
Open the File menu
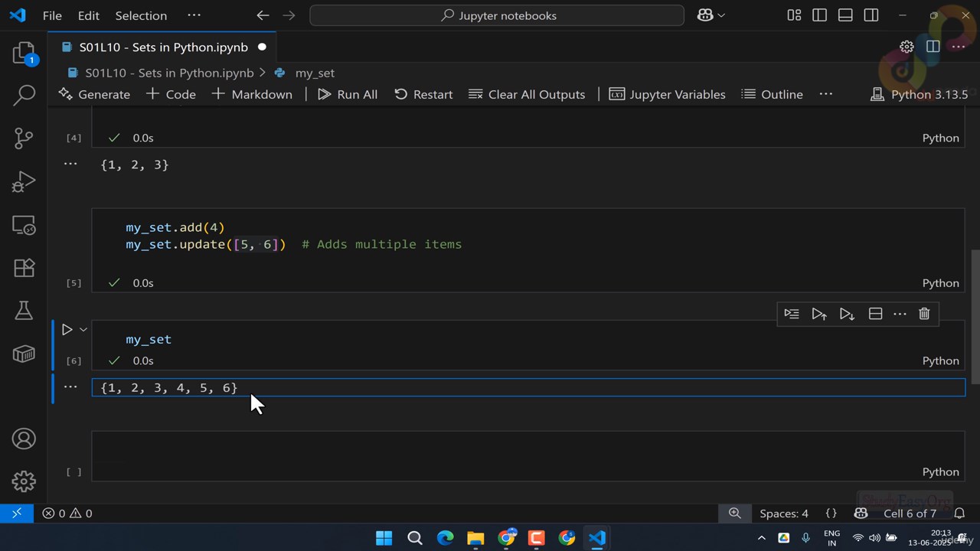[x=52, y=15]
